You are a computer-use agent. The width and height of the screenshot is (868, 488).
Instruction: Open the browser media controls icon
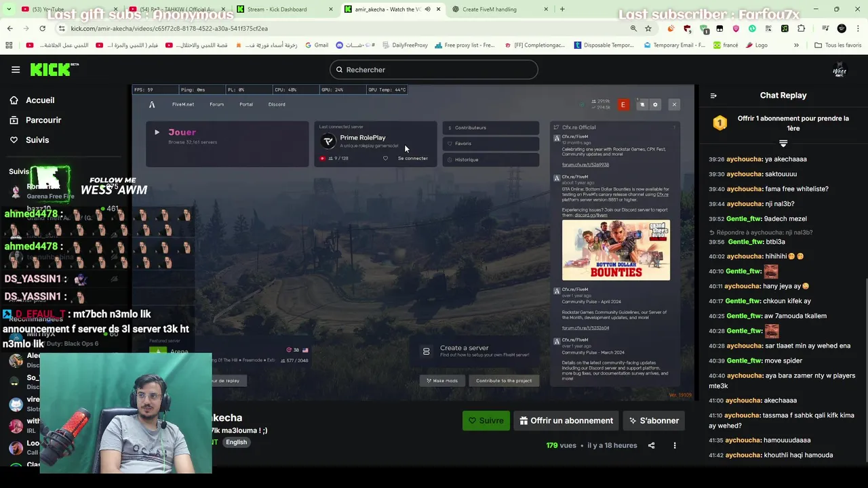coord(825,28)
